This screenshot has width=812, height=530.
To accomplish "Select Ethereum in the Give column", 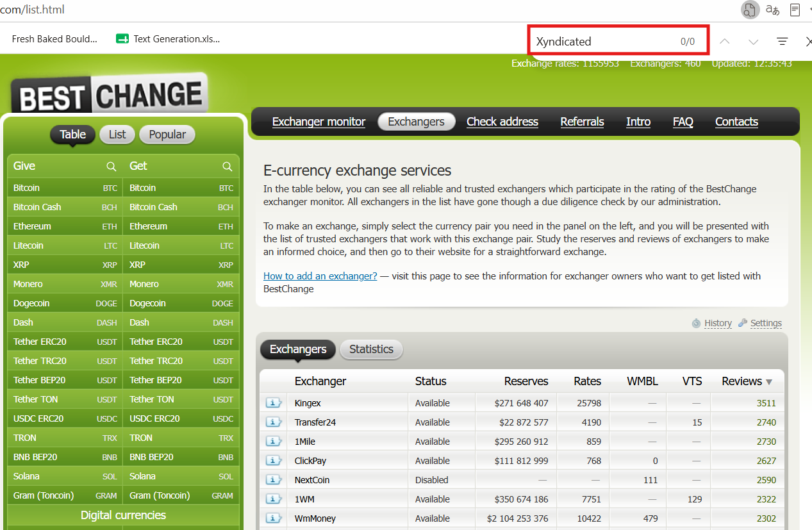I will click(65, 226).
